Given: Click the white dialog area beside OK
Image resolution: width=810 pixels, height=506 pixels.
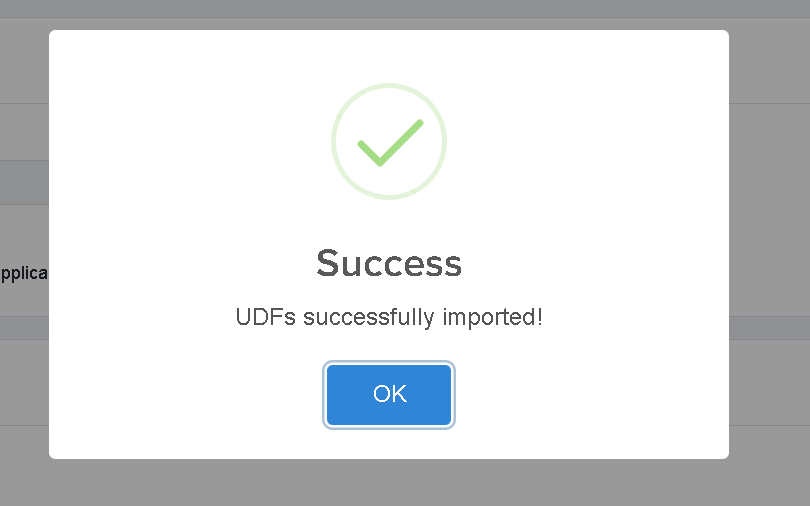Looking at the screenshot, I should pos(568,395).
